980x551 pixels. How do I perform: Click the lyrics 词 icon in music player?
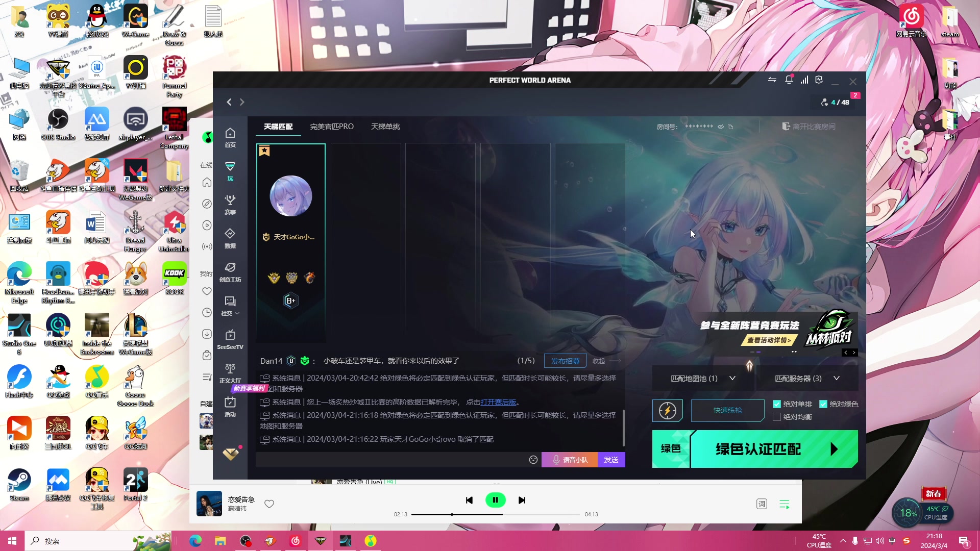(x=762, y=504)
